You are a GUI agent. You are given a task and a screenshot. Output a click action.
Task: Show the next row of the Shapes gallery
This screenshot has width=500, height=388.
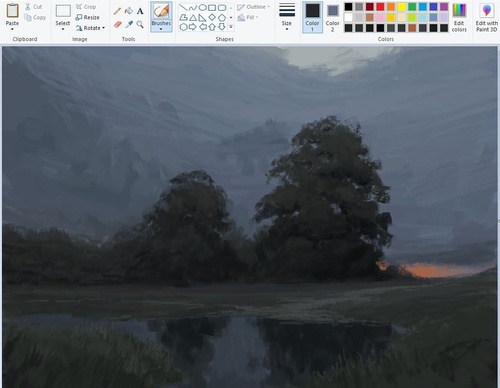tap(231, 17)
